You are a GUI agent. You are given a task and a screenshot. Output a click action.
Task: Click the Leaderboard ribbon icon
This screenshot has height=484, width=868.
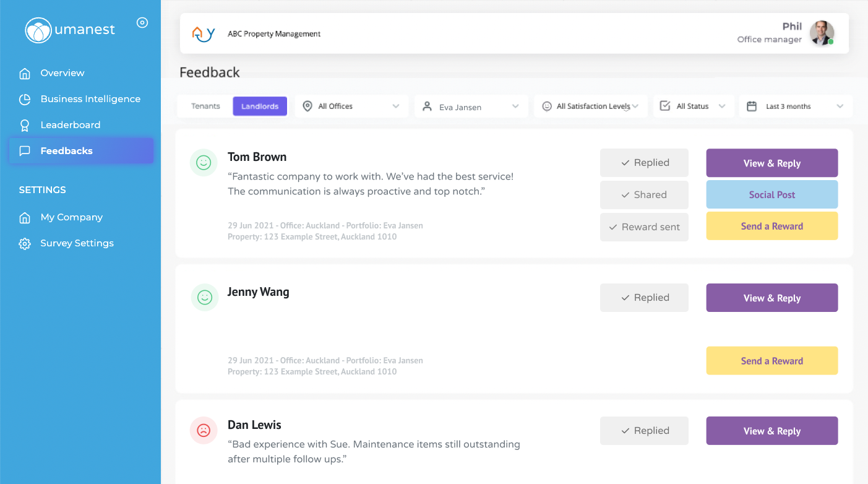point(25,124)
